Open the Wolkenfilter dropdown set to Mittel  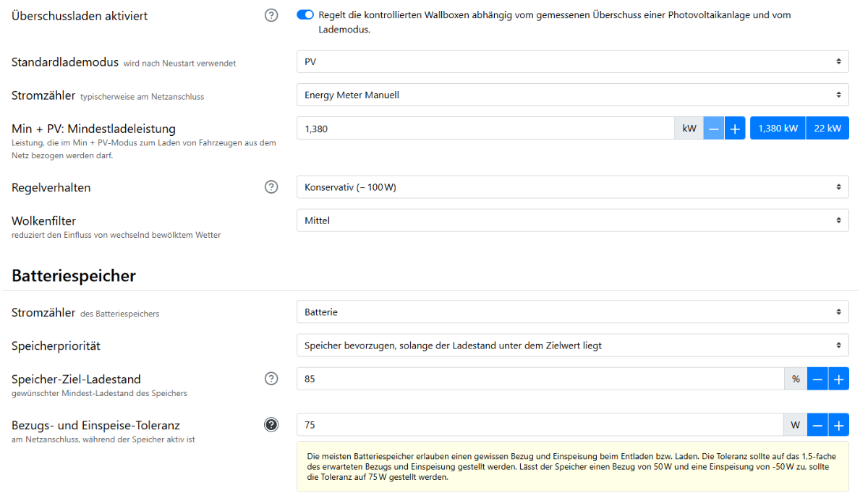[x=572, y=220]
